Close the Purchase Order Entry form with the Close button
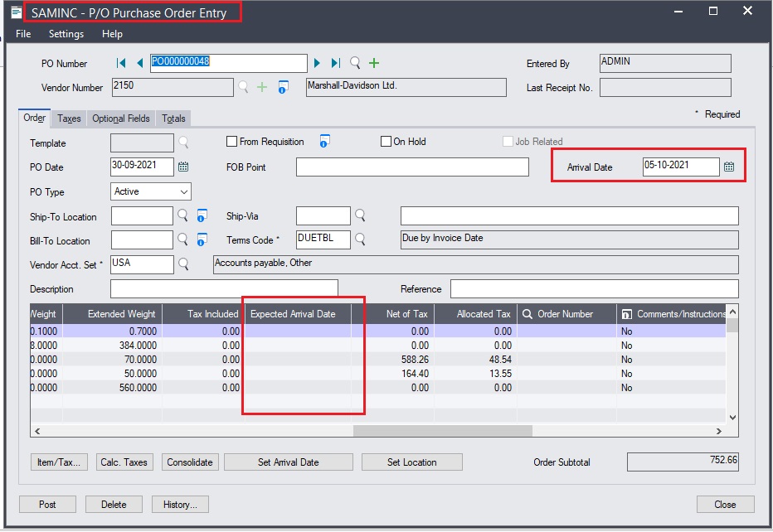773x532 pixels. 725,505
